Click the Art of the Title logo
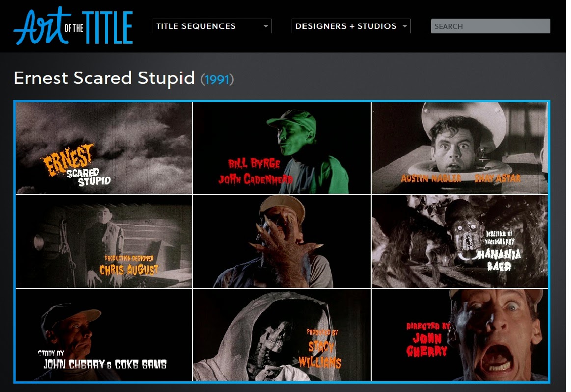 coord(73,26)
